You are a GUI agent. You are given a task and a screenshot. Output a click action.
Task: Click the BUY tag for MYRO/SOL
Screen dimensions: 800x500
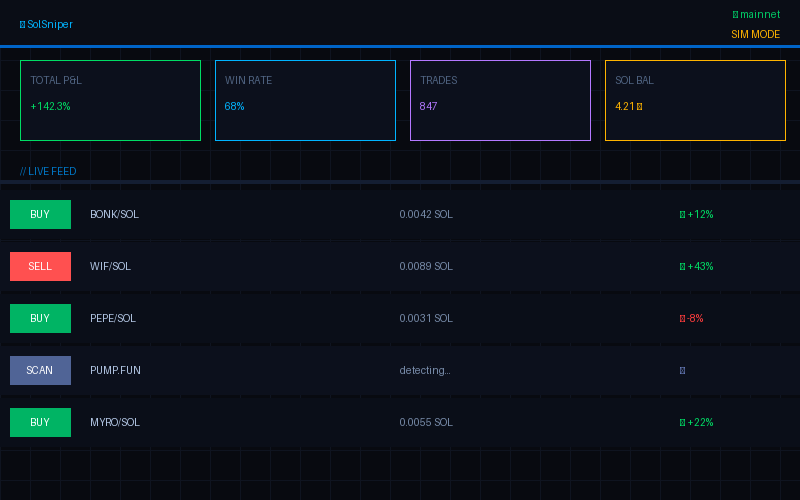[x=40, y=422]
